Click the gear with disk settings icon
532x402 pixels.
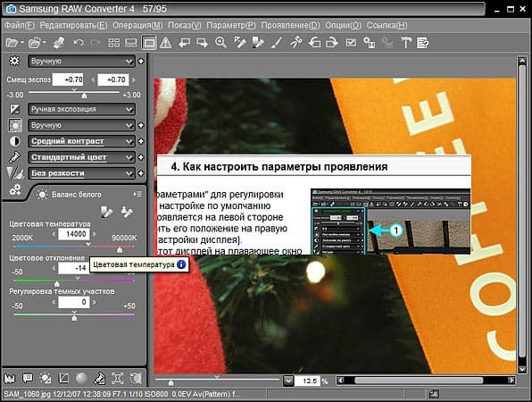coord(370,43)
